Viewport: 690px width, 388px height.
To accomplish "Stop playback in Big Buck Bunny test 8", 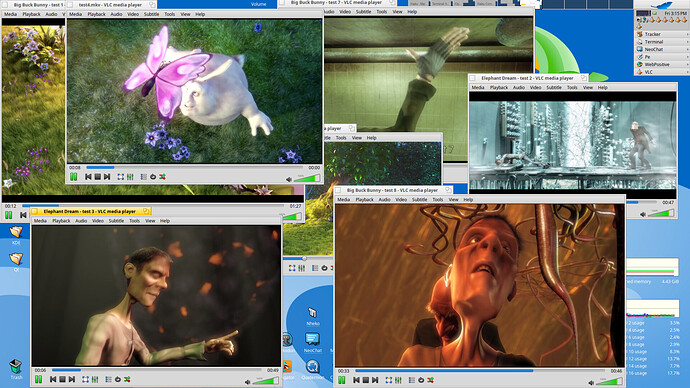I will [x=365, y=380].
